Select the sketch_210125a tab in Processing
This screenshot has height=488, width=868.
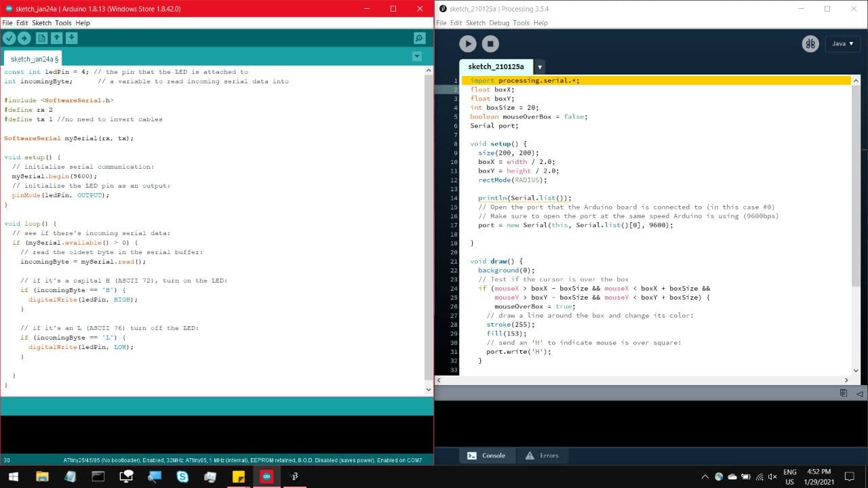[496, 66]
